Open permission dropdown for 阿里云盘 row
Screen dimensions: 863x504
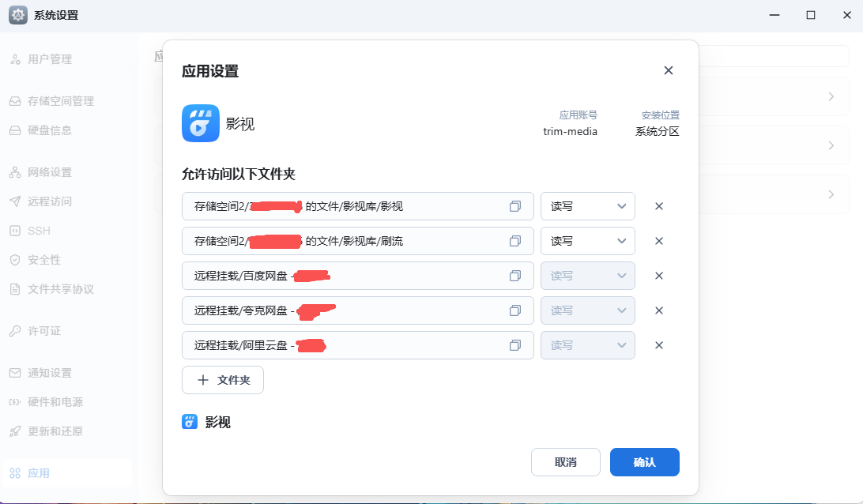588,345
